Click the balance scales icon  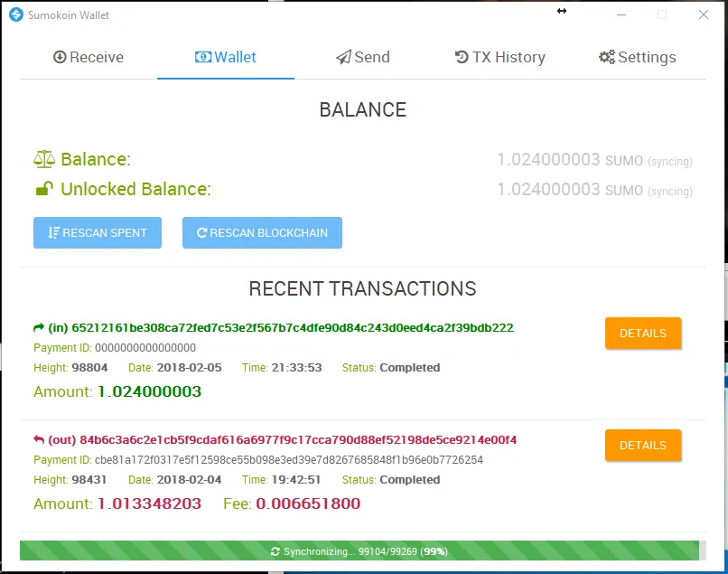click(x=44, y=159)
